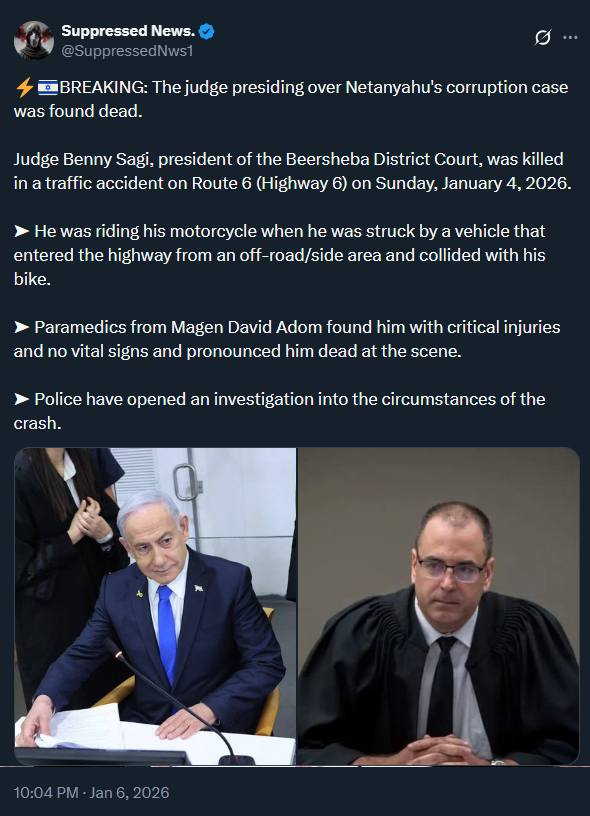Open the left photo of man in blue tie

coord(155,606)
